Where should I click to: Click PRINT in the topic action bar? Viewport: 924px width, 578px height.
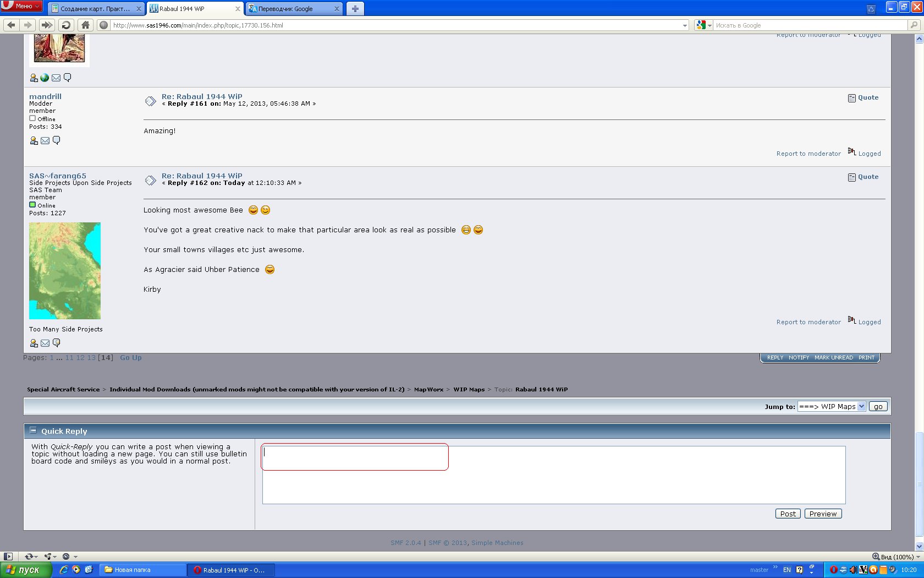[866, 358]
